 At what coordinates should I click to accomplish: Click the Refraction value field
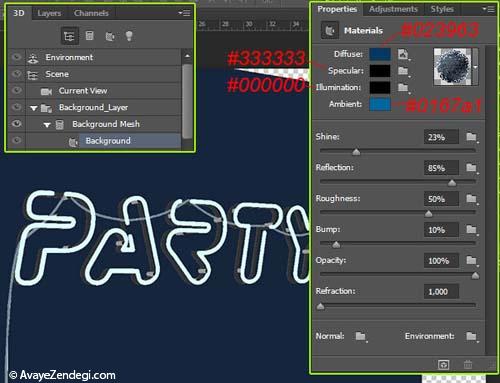click(441, 292)
